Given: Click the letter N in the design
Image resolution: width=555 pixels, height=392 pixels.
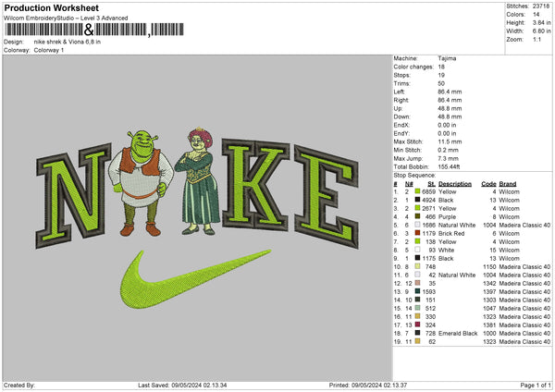Looking at the screenshot, I should (72, 194).
